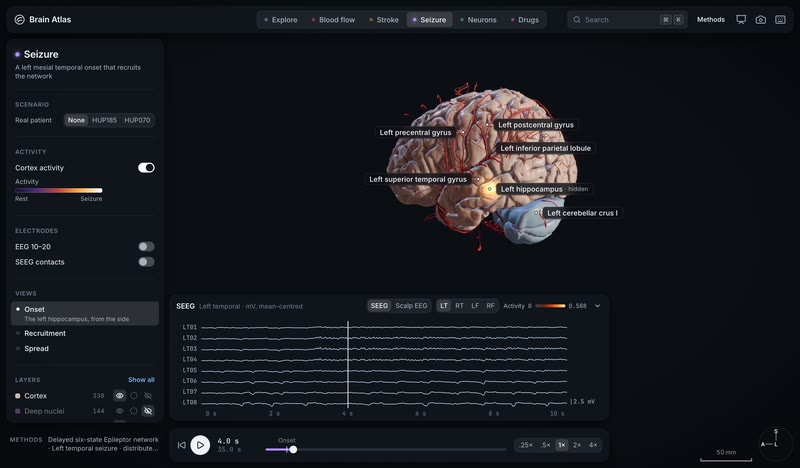Open the Methods link in top bar
800x468 pixels.
pyautogui.click(x=711, y=19)
